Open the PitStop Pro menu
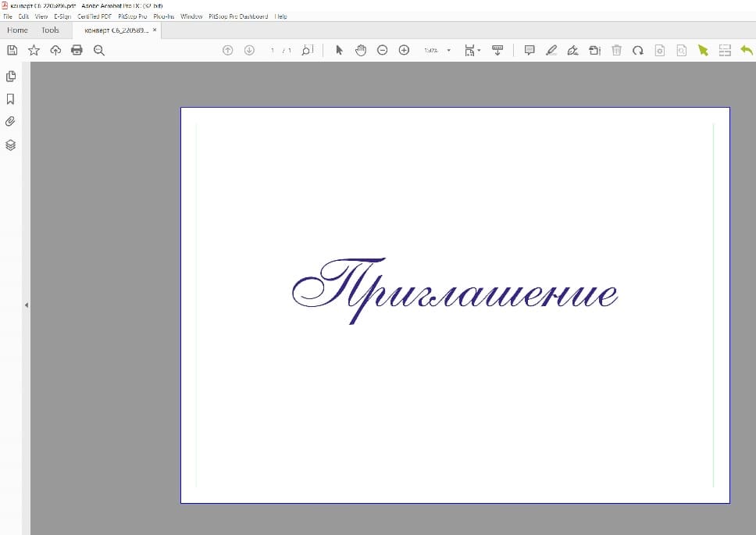The width and height of the screenshot is (756, 535). [x=133, y=16]
